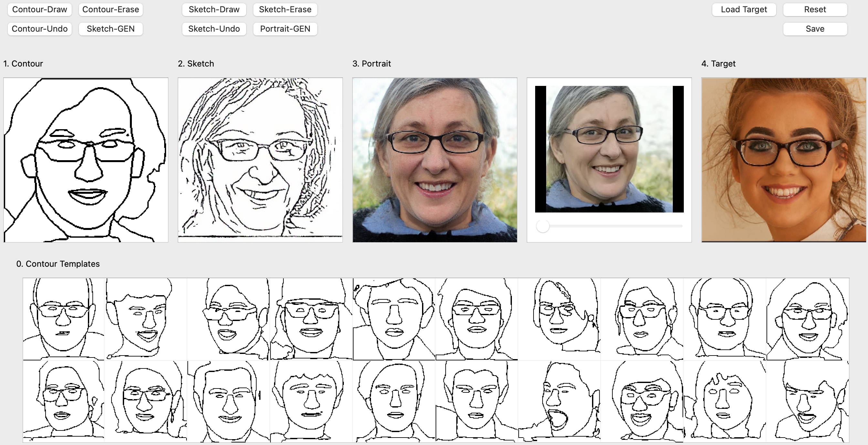Select the first template in the bottom row
This screenshot has height=445, width=868.
coord(63,401)
